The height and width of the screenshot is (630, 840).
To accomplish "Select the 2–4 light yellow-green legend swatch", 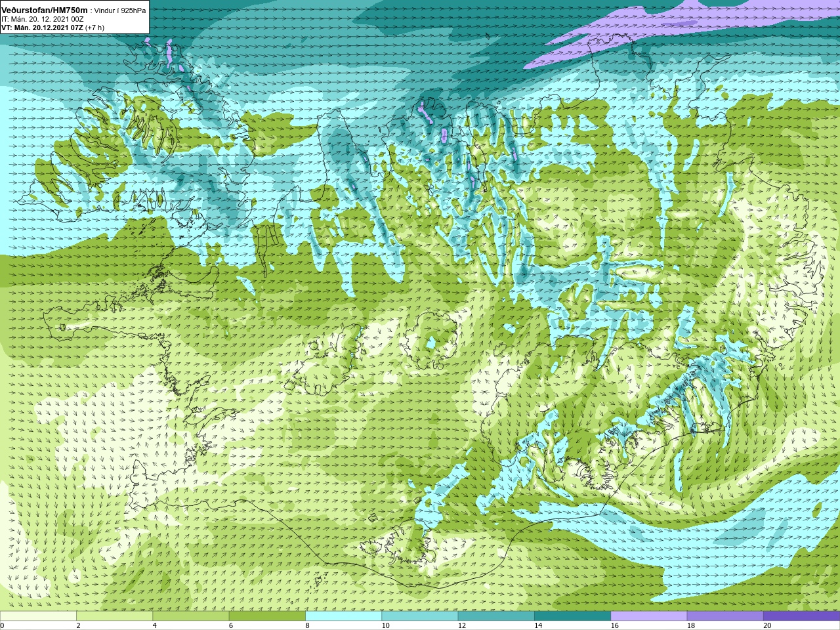I will (114, 616).
